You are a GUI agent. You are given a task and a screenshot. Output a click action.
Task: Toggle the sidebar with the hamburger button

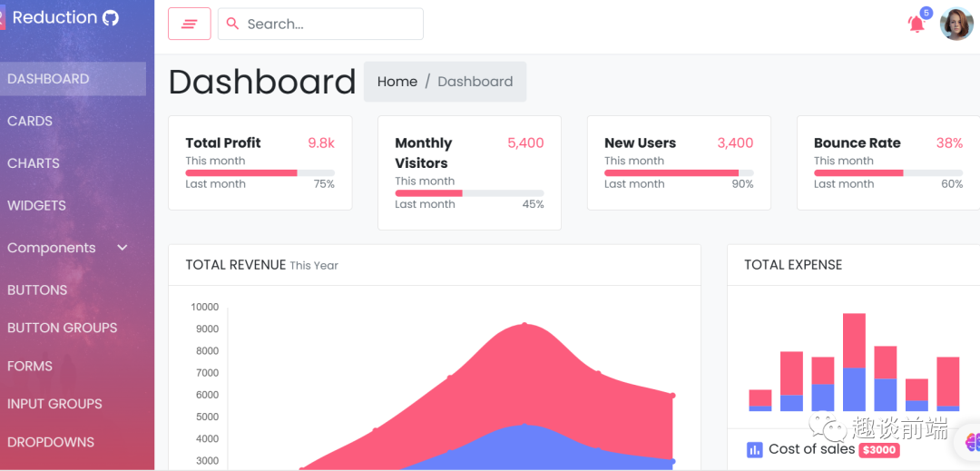tap(190, 24)
